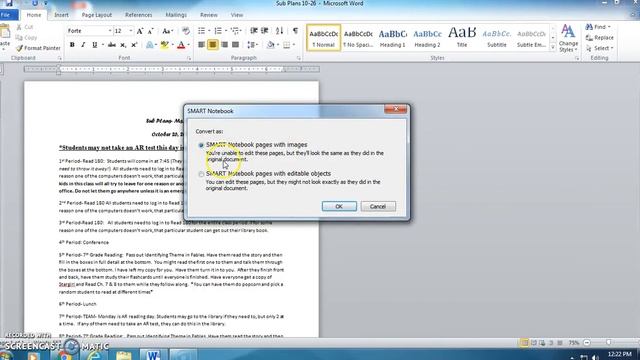Viewport: 640px width, 360px height.
Task: Click Cancel in SMART Notebook dialog
Action: [378, 207]
